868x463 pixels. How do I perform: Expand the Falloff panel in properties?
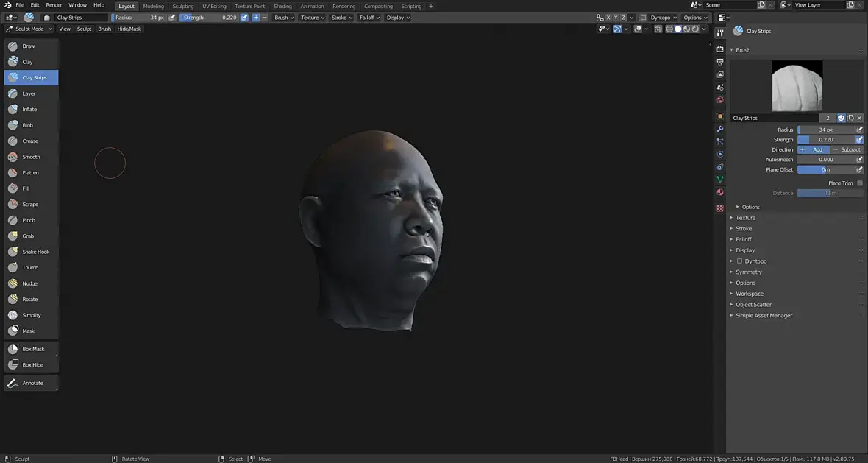(744, 239)
